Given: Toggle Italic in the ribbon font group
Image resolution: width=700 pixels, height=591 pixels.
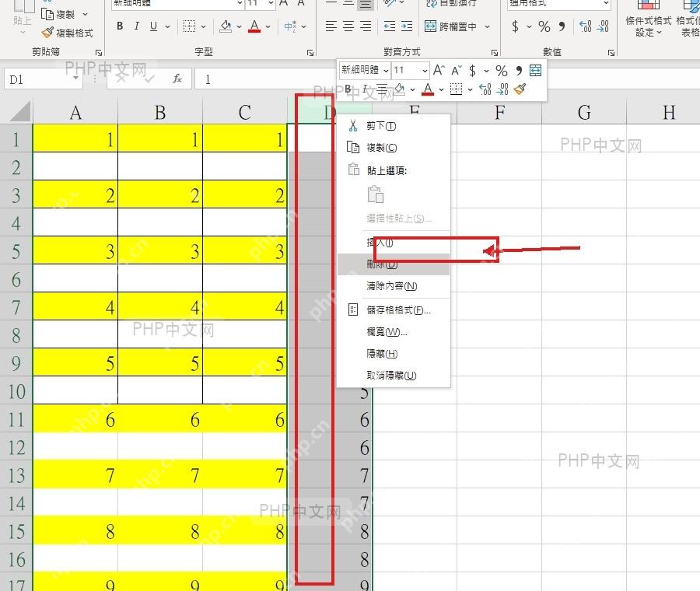Looking at the screenshot, I should click(x=137, y=26).
